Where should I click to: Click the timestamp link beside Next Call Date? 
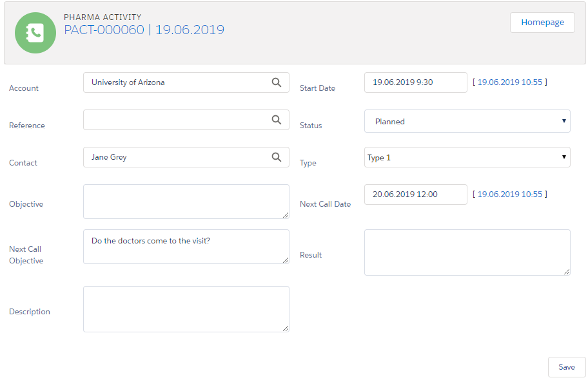pyautogui.click(x=509, y=195)
